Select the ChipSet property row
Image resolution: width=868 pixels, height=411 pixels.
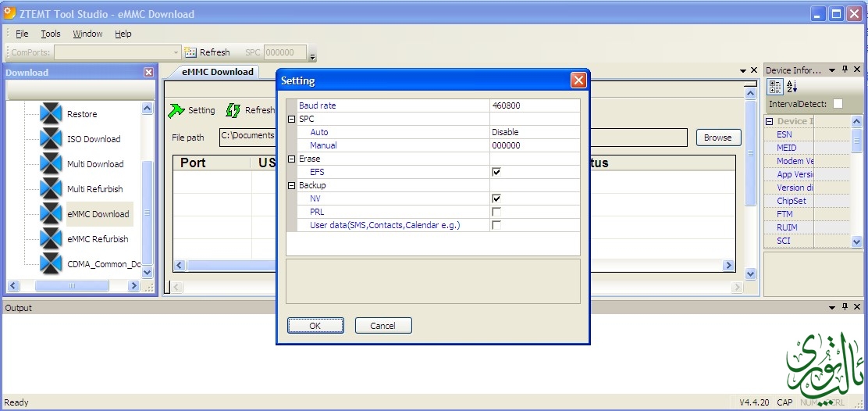click(807, 201)
